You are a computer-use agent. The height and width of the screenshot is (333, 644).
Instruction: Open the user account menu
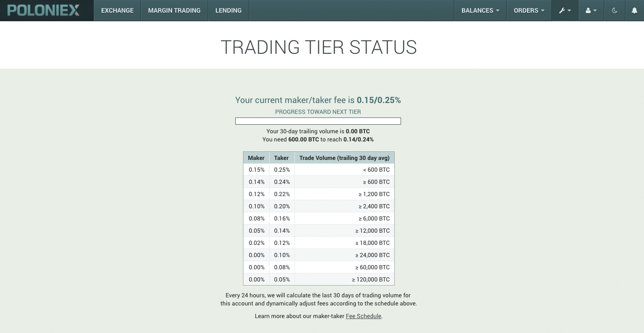pyautogui.click(x=591, y=10)
